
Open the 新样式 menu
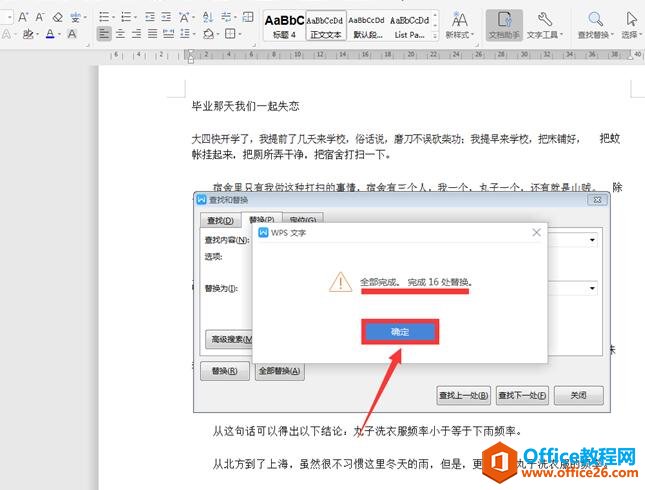[459, 26]
